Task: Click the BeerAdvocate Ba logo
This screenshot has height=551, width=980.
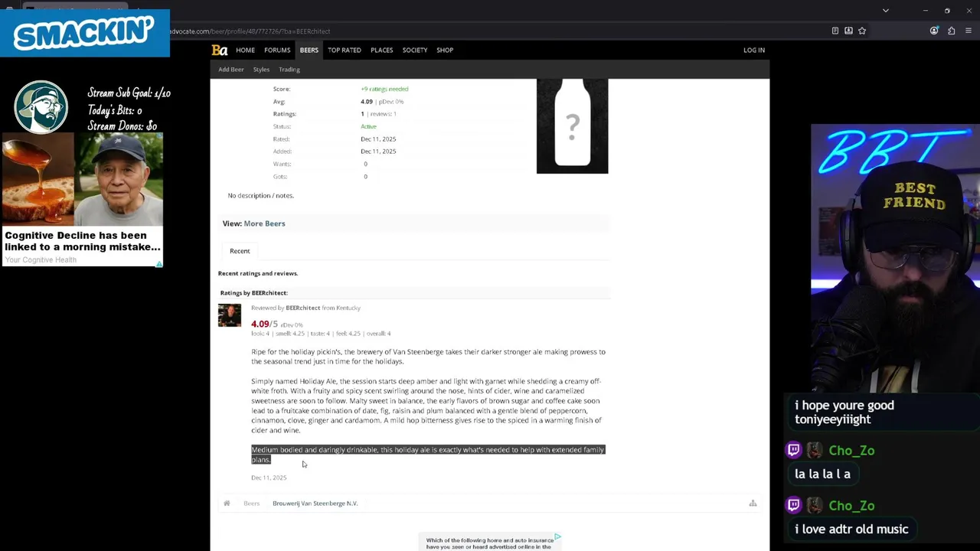Action: 220,50
